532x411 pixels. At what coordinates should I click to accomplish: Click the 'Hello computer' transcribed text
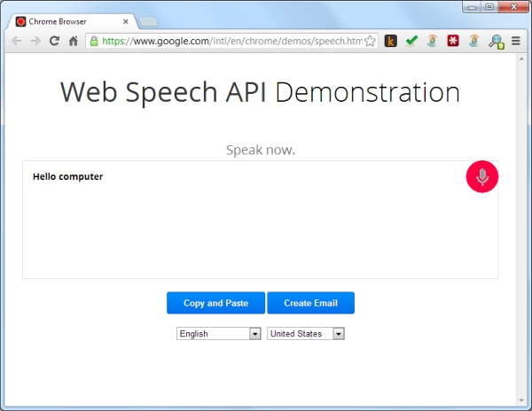(68, 176)
